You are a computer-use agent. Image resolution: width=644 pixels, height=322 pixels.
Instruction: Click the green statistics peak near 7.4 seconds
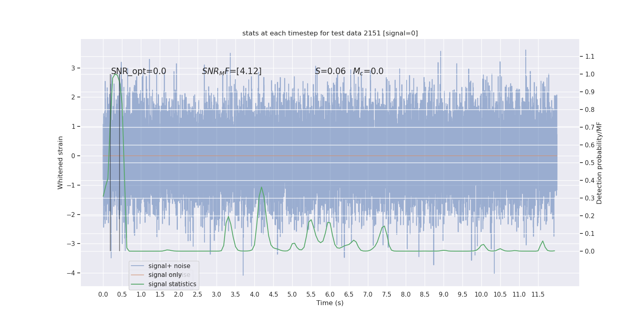(x=384, y=226)
